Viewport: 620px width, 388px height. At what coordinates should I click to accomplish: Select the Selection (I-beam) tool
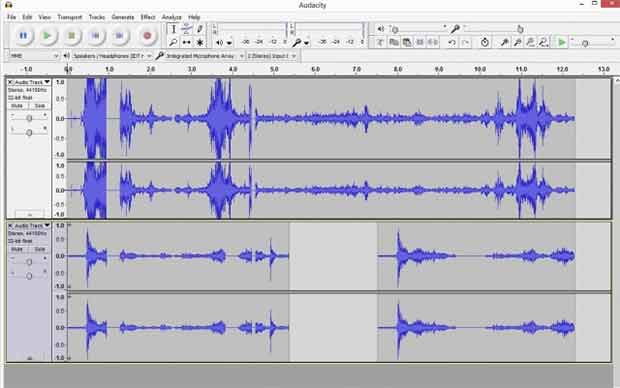coord(173,29)
